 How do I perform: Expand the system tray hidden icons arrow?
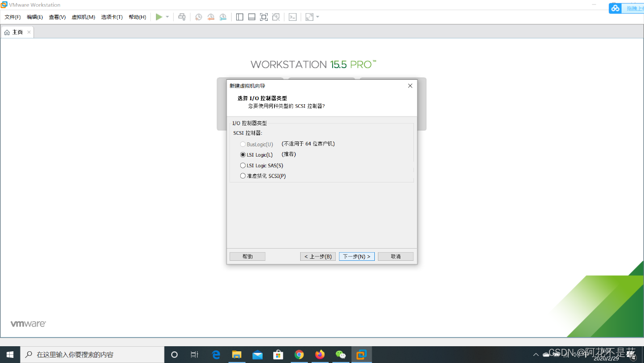pos(535,354)
